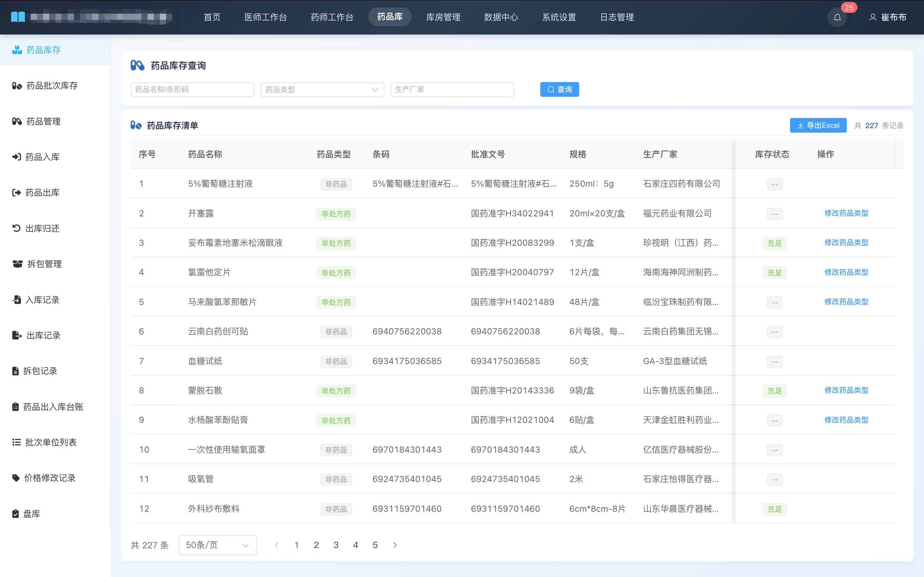The image size is (924, 577).
Task: Click the 价格修改记录 tag icon
Action: [16, 478]
